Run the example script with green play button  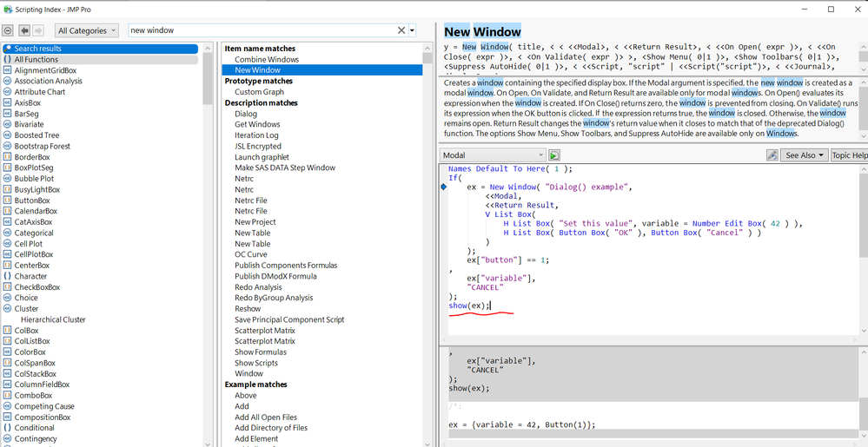pos(553,155)
